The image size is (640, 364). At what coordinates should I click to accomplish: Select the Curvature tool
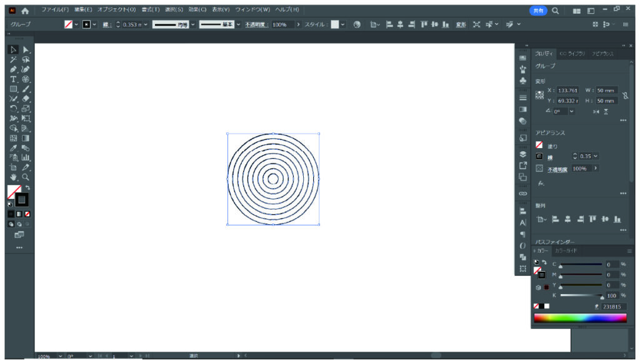[x=26, y=69]
